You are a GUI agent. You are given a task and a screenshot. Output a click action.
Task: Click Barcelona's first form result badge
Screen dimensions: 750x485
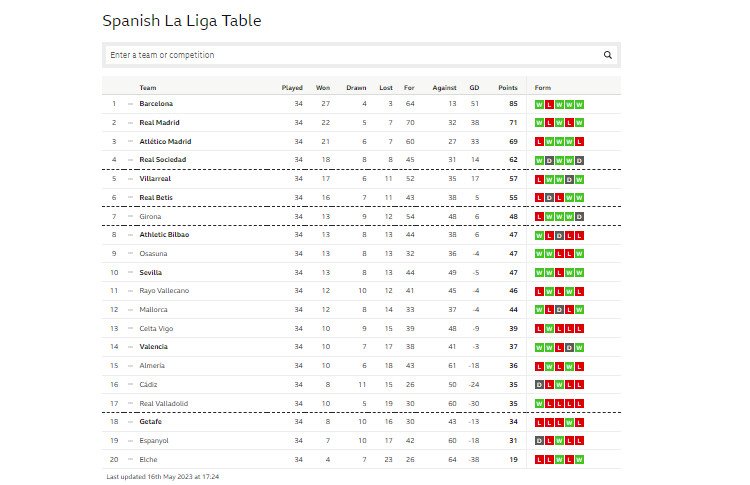pos(539,104)
